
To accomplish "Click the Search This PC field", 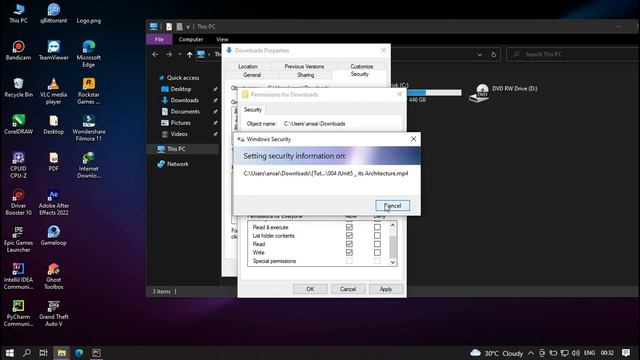I will 572,54.
